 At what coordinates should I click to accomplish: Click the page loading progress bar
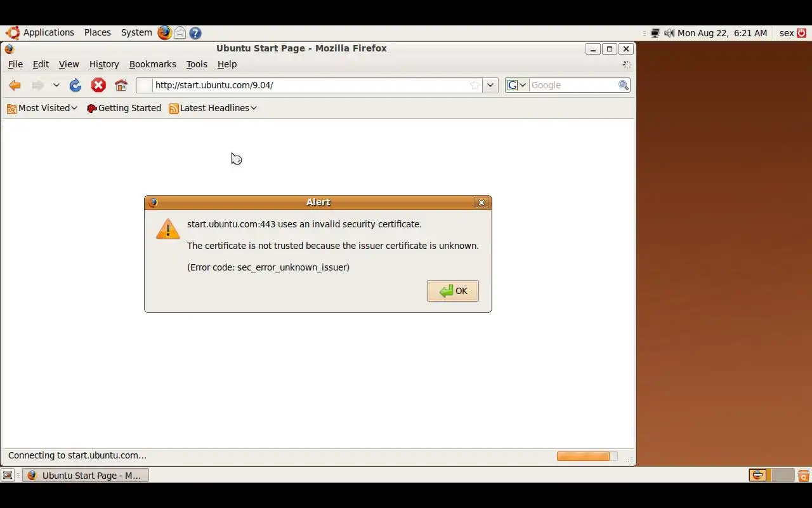[587, 456]
